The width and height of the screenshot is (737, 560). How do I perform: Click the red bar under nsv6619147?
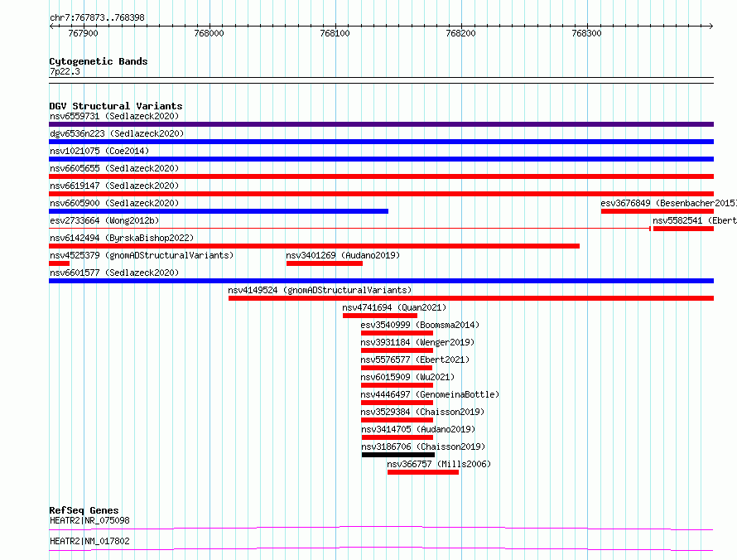tap(381, 194)
